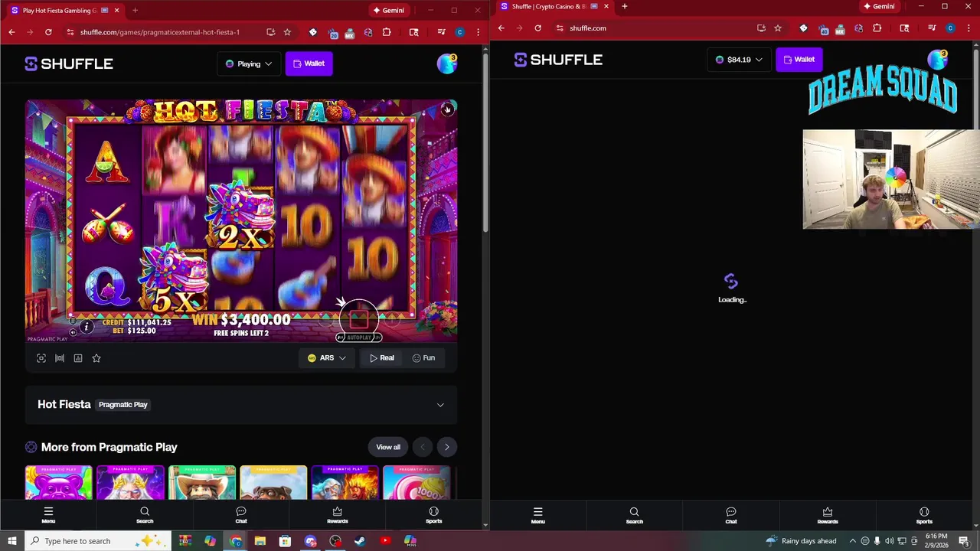Screen dimensions: 980x551
Task: Select Real play mode
Action: tap(382, 358)
